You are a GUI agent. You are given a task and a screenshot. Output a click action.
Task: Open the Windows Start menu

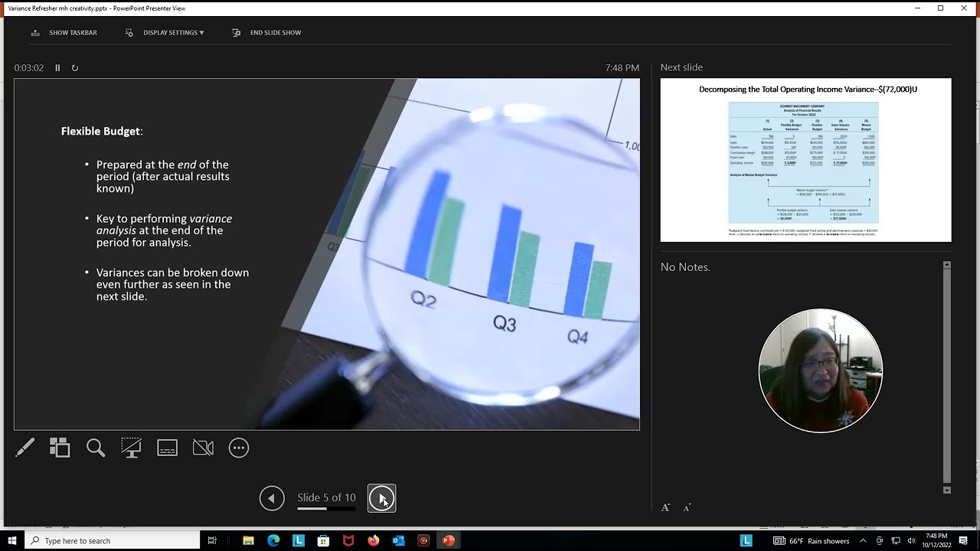click(12, 541)
